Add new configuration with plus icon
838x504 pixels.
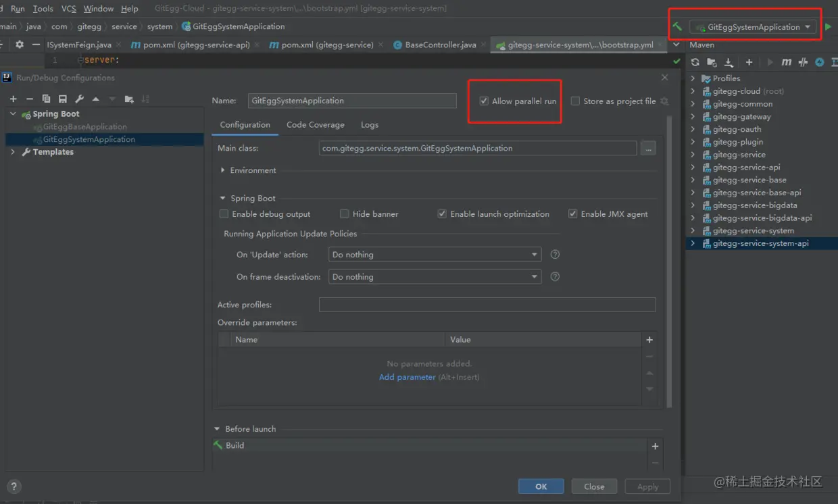[x=13, y=99]
